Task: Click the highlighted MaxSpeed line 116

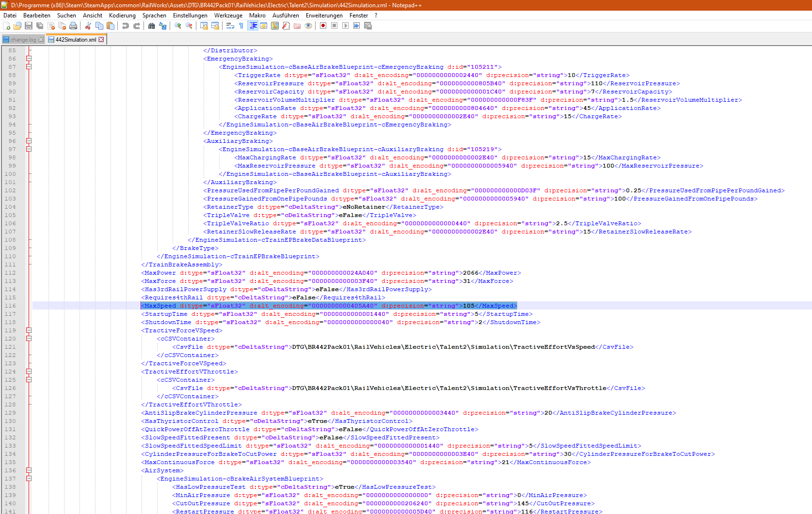Action: point(329,306)
